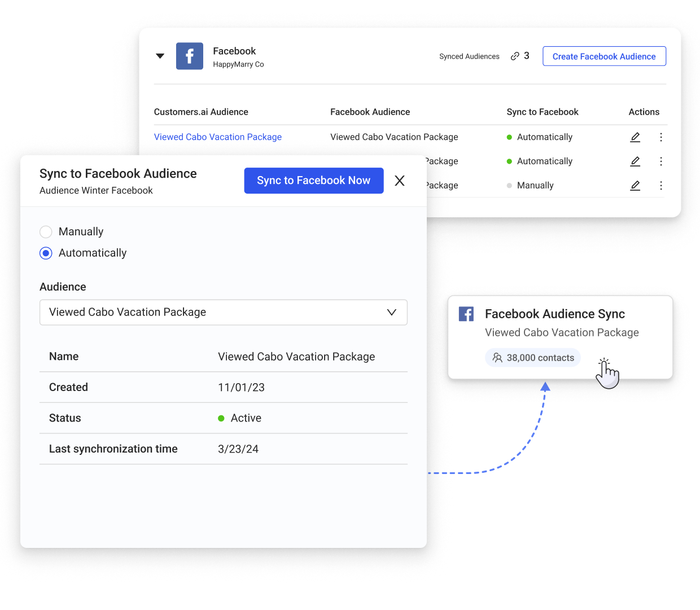
Task: Click the Sync to Facebook column header
Action: click(542, 112)
